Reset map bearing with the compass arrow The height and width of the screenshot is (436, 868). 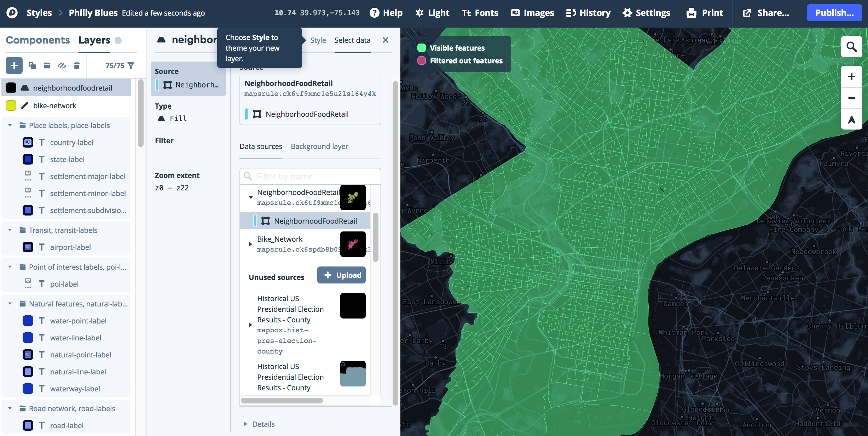(851, 120)
